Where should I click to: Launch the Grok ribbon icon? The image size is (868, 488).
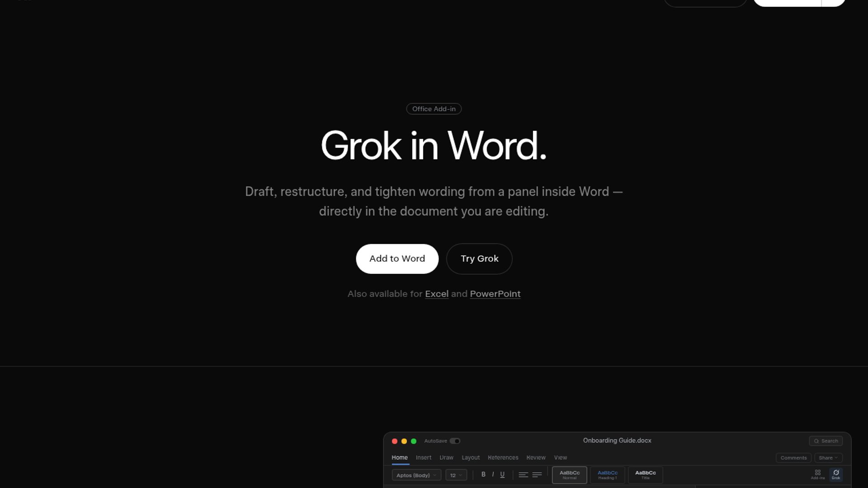click(836, 474)
